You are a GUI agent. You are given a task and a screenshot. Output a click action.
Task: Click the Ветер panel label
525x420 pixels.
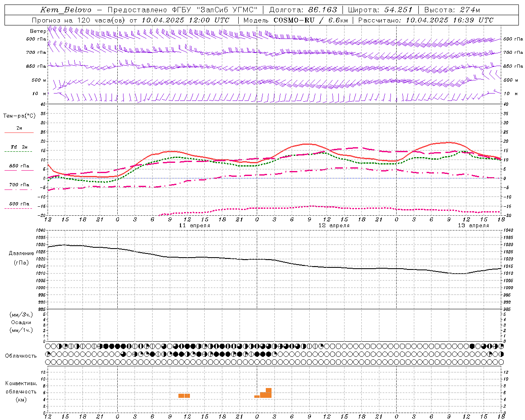(x=38, y=31)
